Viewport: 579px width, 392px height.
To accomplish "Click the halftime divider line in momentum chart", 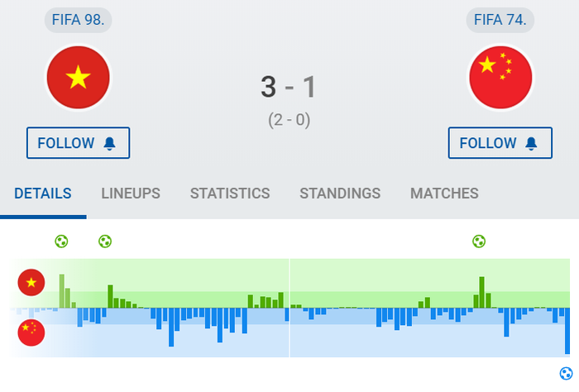I will (289, 308).
